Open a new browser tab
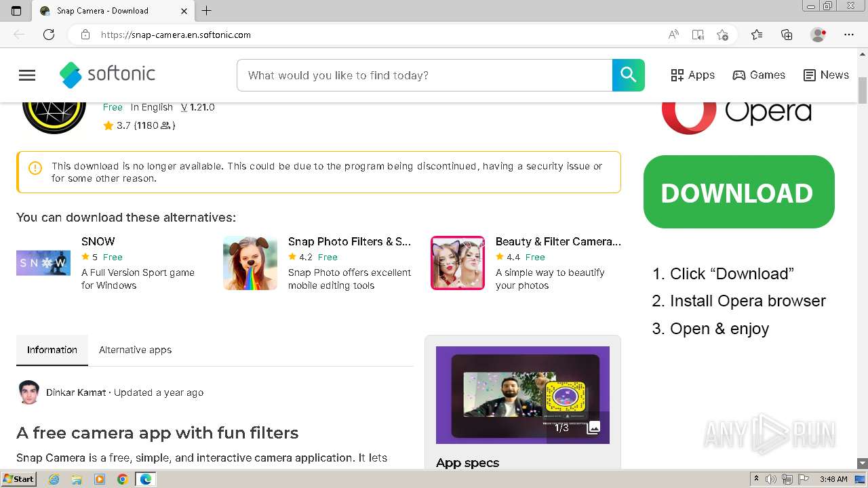 click(207, 11)
